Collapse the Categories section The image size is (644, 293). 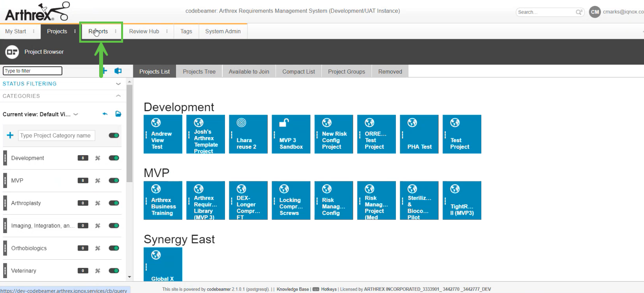coord(118,96)
